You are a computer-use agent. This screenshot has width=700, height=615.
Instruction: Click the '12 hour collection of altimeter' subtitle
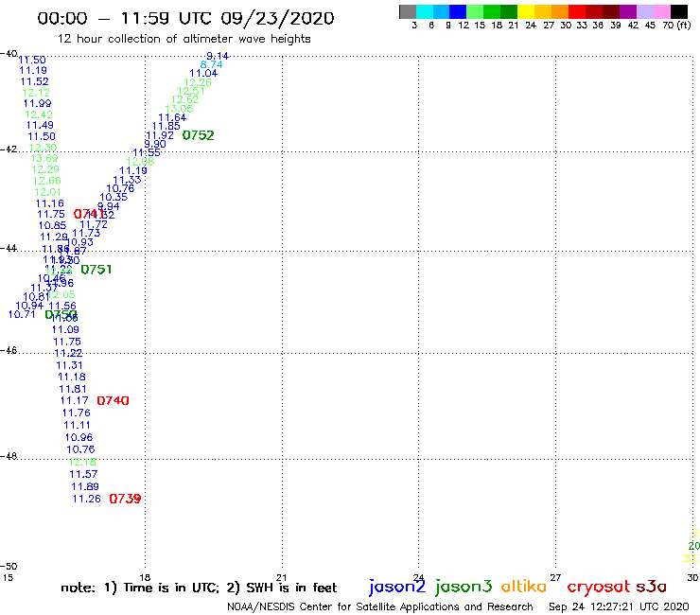(x=184, y=40)
